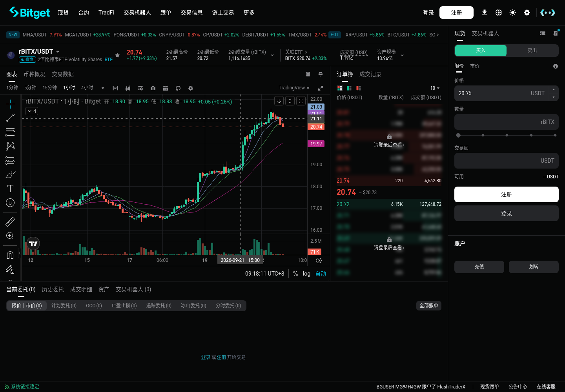This screenshot has height=392, width=565.
Task: Click the 全部撤单 cancel all button
Action: pos(429,306)
